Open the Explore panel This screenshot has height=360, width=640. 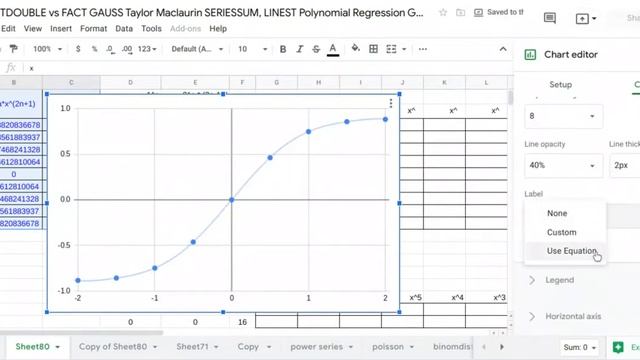pos(618,347)
